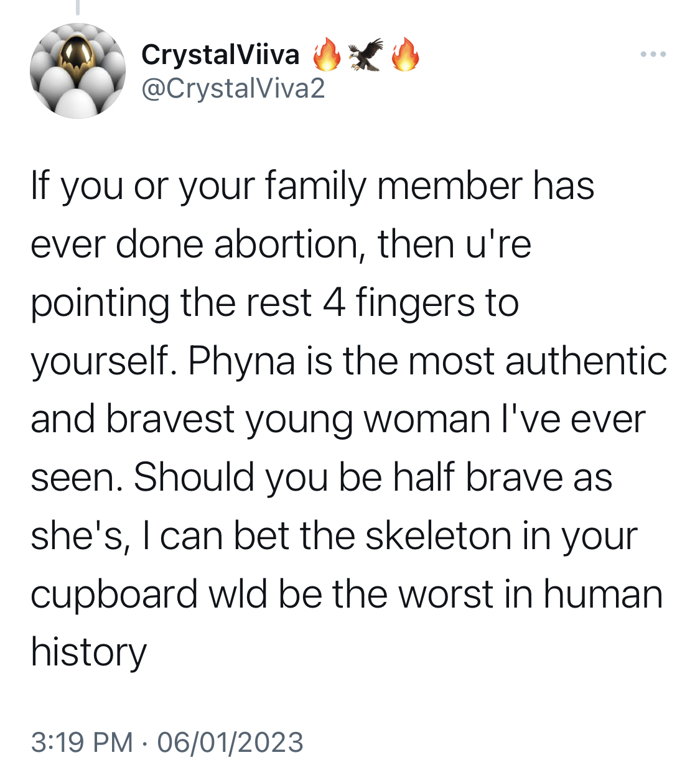The image size is (700, 778).
Task: Click the 3:19 PM timestamp
Action: tap(82, 742)
